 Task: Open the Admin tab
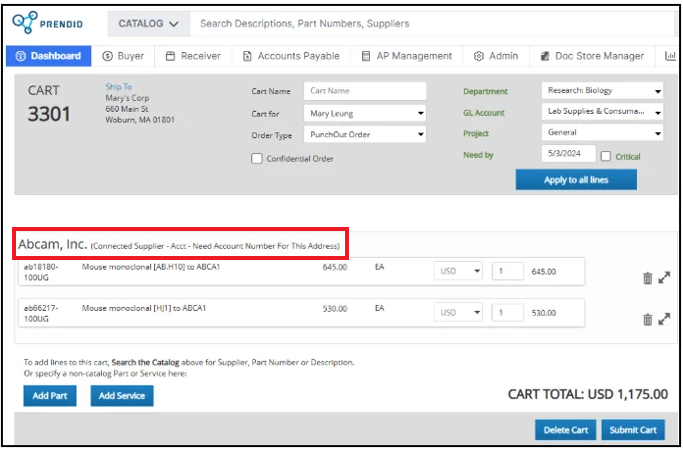tap(496, 56)
